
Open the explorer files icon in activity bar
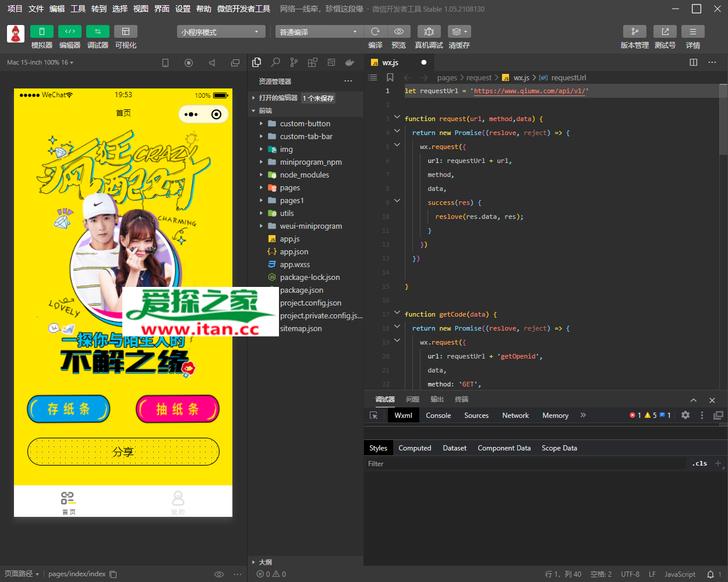tap(256, 62)
